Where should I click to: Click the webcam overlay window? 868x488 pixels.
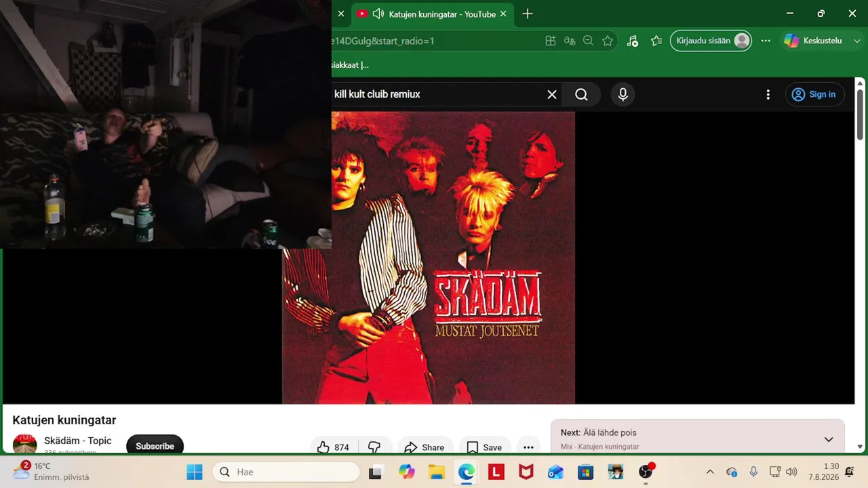(165, 124)
